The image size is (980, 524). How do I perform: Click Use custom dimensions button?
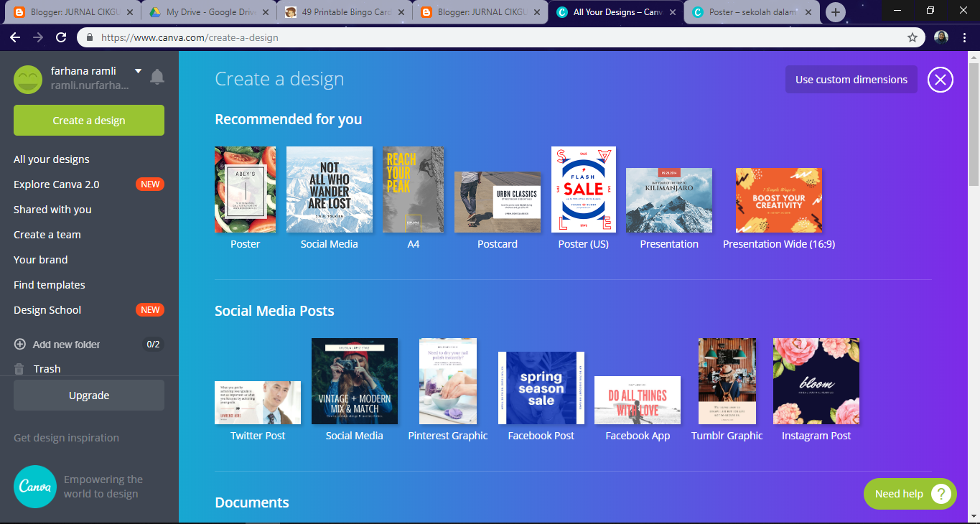coord(851,80)
